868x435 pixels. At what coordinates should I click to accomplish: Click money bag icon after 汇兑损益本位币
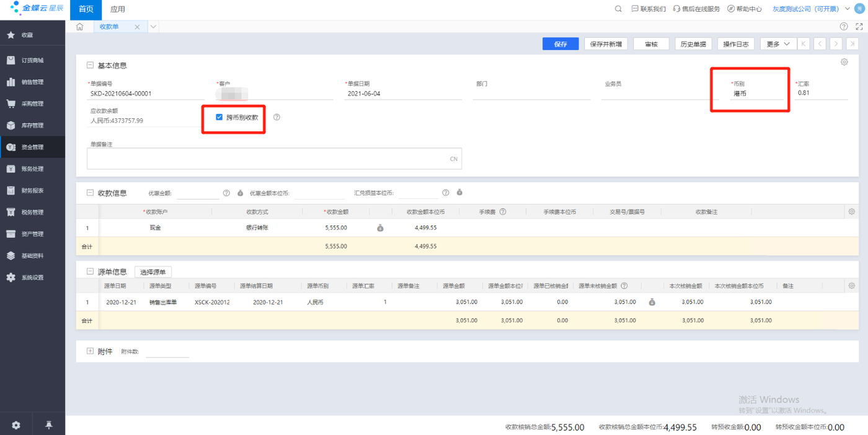click(x=459, y=193)
